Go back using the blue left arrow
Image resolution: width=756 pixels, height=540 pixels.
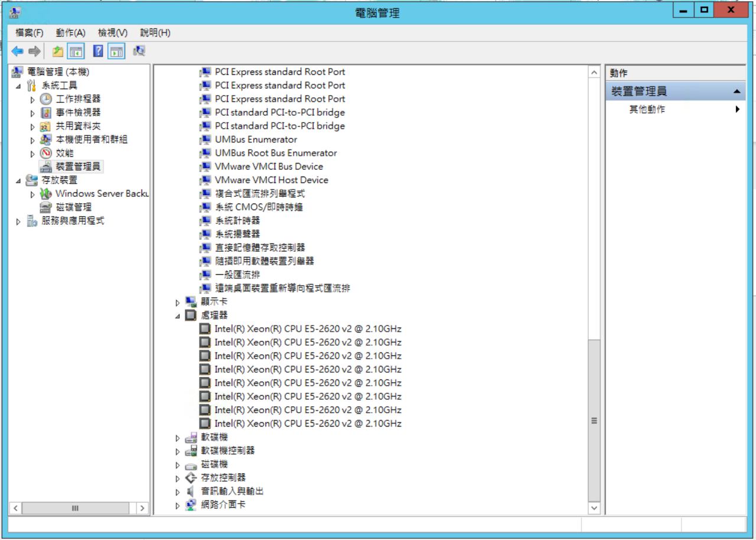pyautogui.click(x=18, y=52)
